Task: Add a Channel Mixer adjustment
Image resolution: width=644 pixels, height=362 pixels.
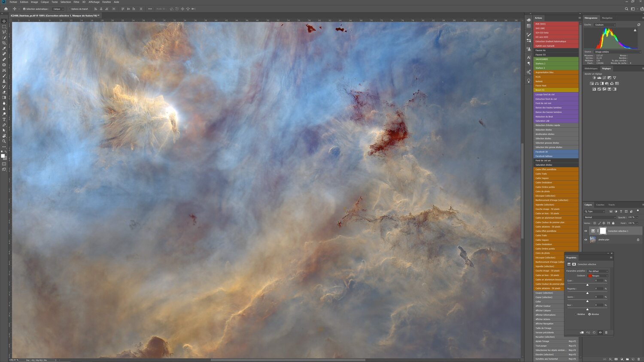Action: [x=612, y=83]
